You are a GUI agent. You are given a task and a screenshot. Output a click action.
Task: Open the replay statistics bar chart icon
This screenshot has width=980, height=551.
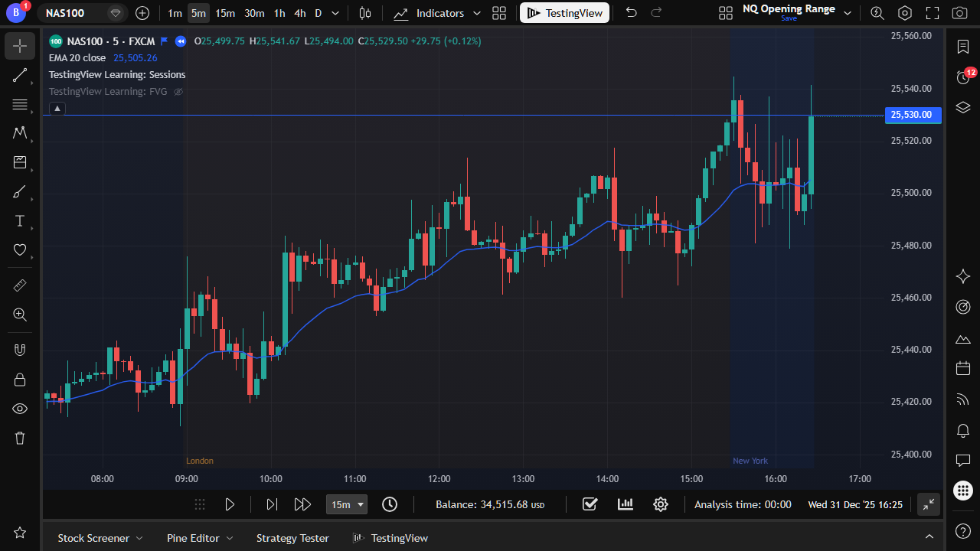coord(626,504)
